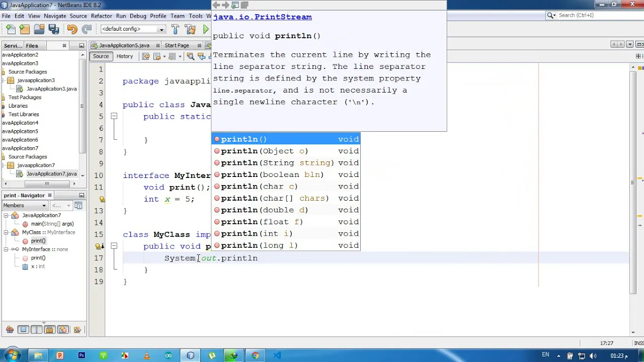Screen dimensions: 644x362
Task: Toggle Show Inner Classes filter in Navigator
Action: click(63, 330)
